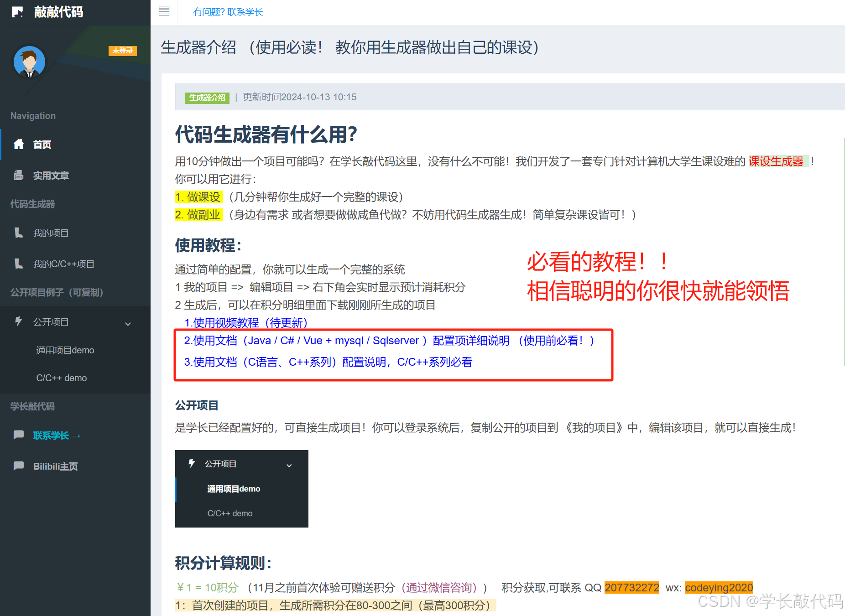Select the 实用文章 article icon
This screenshot has height=616, width=845.
tap(18, 175)
